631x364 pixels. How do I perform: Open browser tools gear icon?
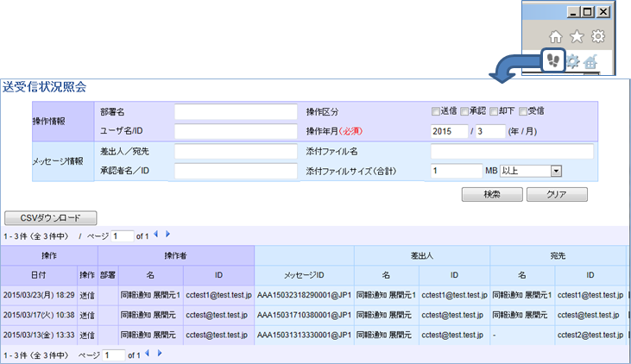(596, 37)
